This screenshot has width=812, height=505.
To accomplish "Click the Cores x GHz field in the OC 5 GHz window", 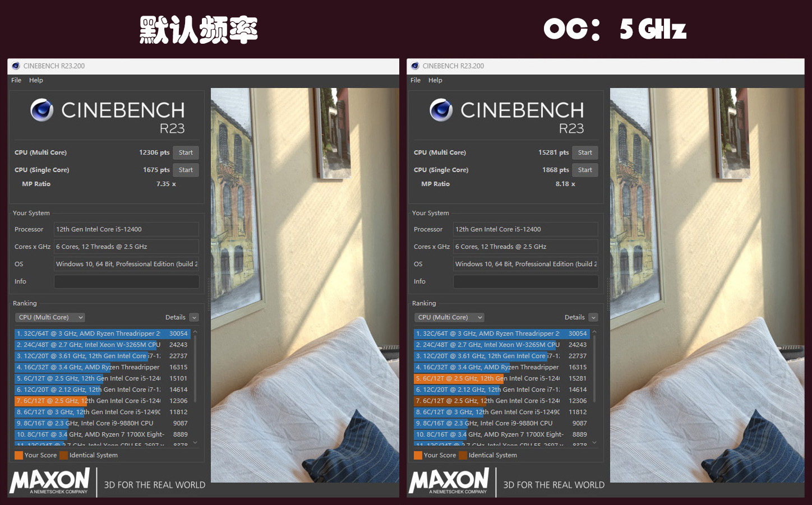I will (x=525, y=247).
